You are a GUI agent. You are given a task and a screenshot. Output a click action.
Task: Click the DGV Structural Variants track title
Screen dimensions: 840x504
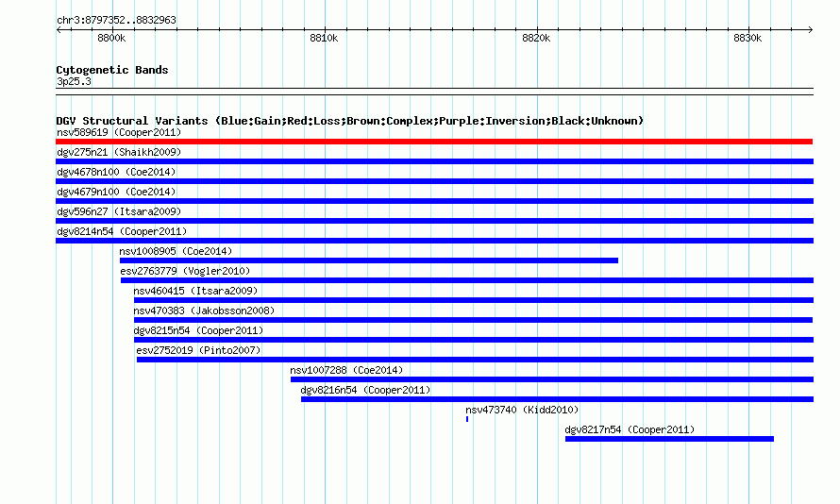pos(350,121)
